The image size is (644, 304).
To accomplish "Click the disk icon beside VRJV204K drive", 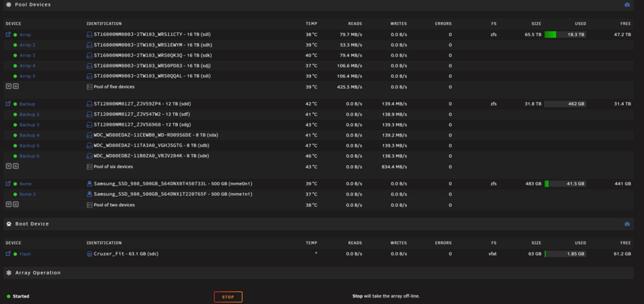I will (90, 156).
